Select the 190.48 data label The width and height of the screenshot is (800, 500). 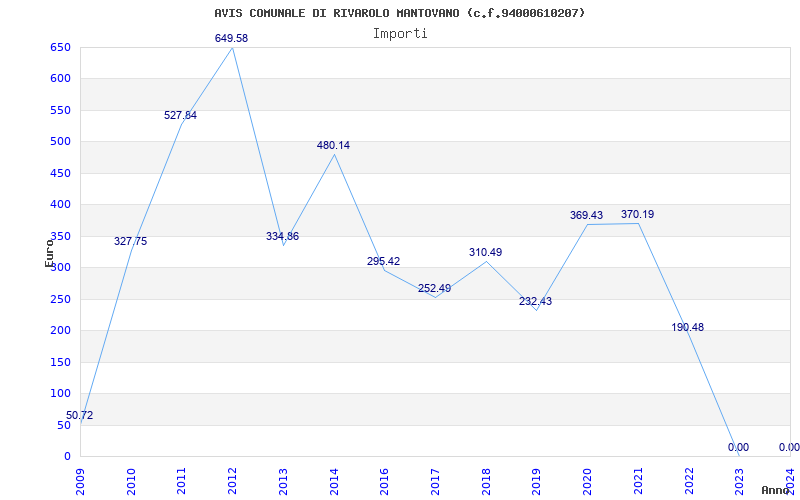tap(687, 328)
